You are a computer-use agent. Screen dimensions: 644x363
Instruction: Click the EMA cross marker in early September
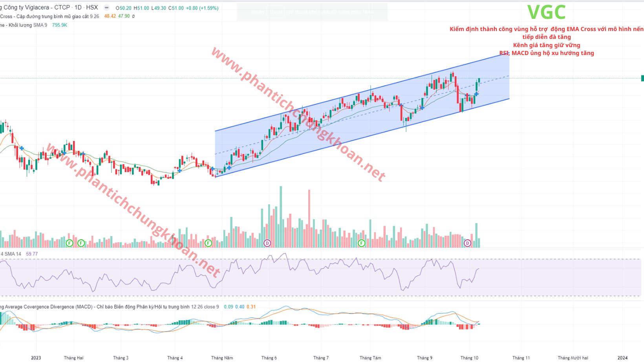click(x=421, y=107)
